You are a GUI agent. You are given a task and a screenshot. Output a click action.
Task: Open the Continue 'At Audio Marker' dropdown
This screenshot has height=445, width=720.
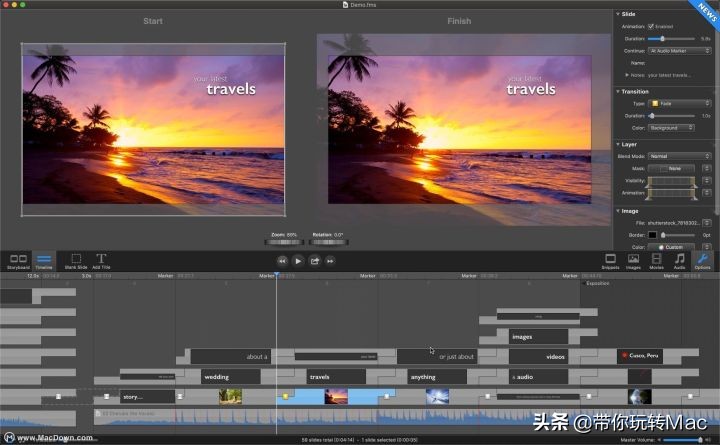point(680,50)
